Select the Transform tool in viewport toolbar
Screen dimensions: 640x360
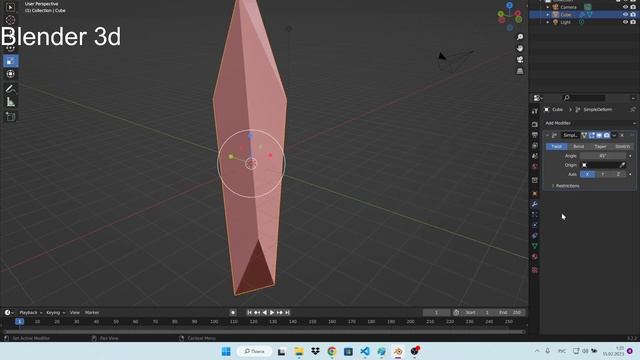(x=11, y=74)
